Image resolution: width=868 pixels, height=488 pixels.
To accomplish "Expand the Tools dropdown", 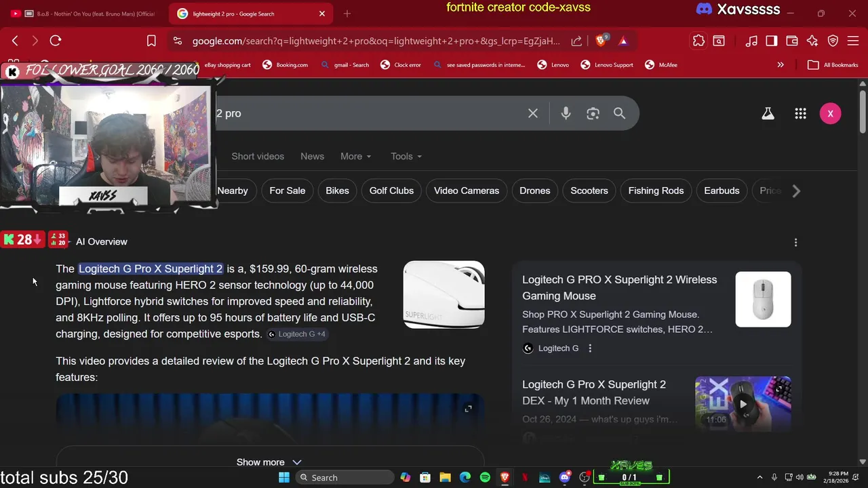I will [x=406, y=157].
